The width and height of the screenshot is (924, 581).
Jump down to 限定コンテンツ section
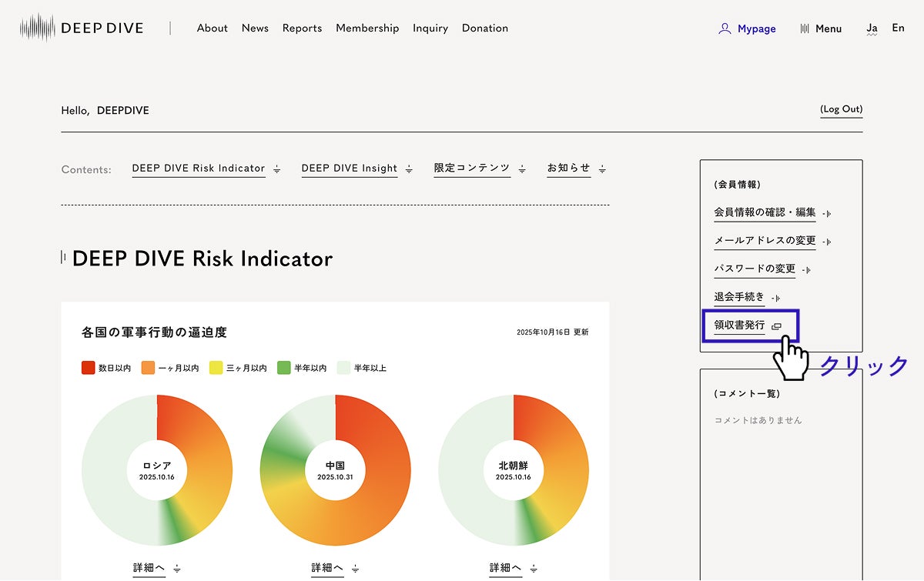pyautogui.click(x=472, y=169)
